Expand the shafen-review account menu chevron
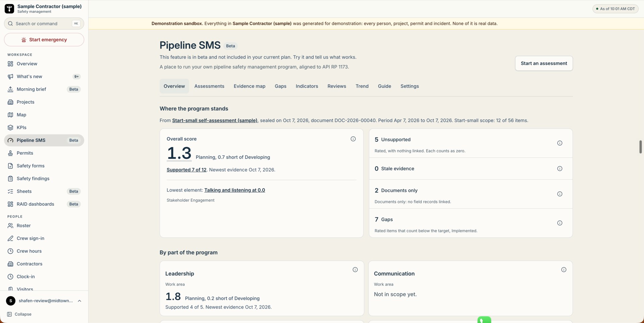 pos(79,301)
